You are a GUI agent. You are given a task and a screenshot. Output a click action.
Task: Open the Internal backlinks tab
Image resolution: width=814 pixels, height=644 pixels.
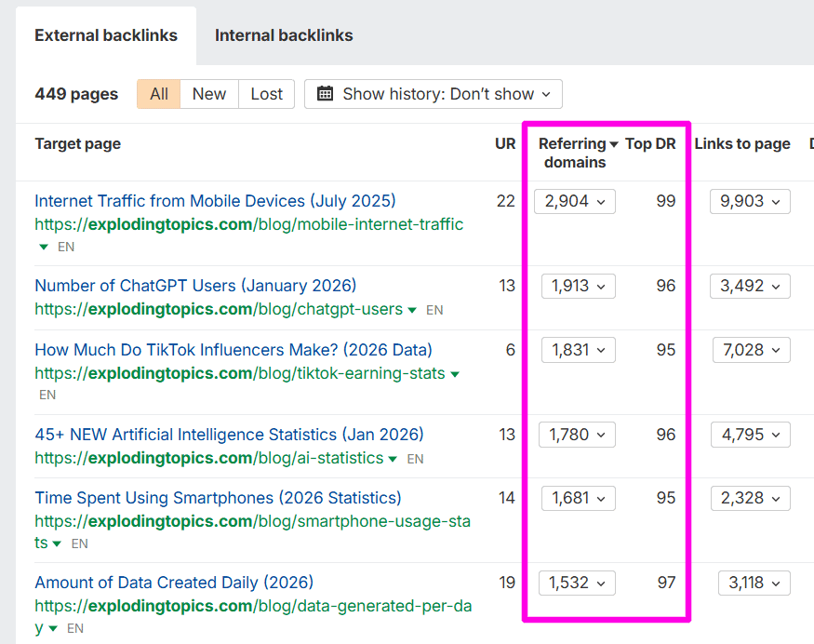tap(284, 35)
